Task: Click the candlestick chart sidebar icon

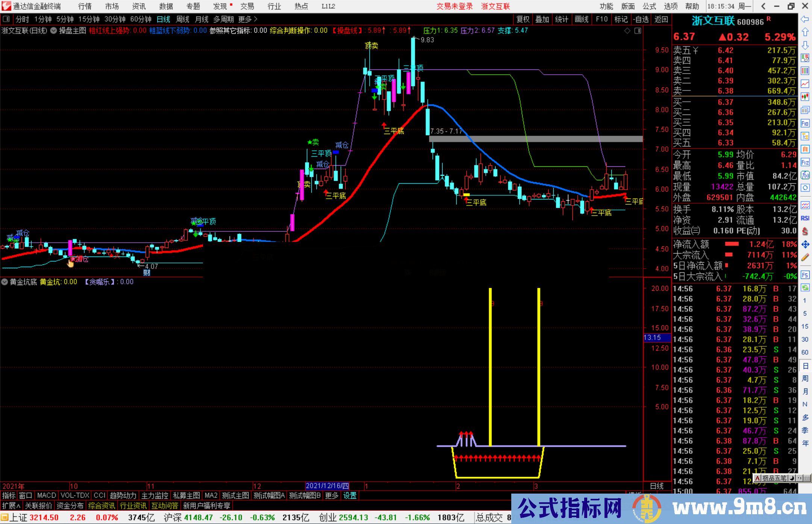Action: [x=805, y=97]
